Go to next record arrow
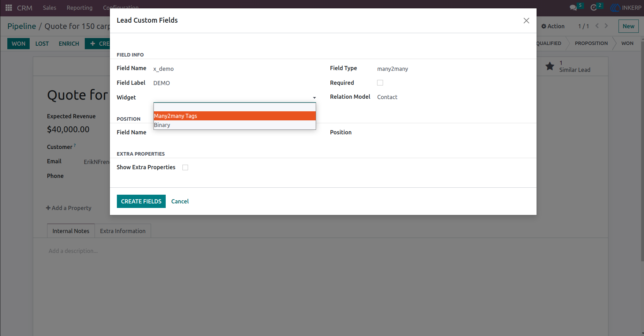 click(606, 26)
